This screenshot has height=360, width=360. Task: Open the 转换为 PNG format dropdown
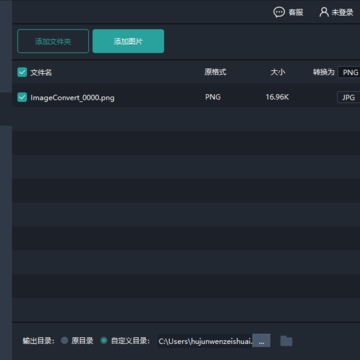tap(349, 72)
